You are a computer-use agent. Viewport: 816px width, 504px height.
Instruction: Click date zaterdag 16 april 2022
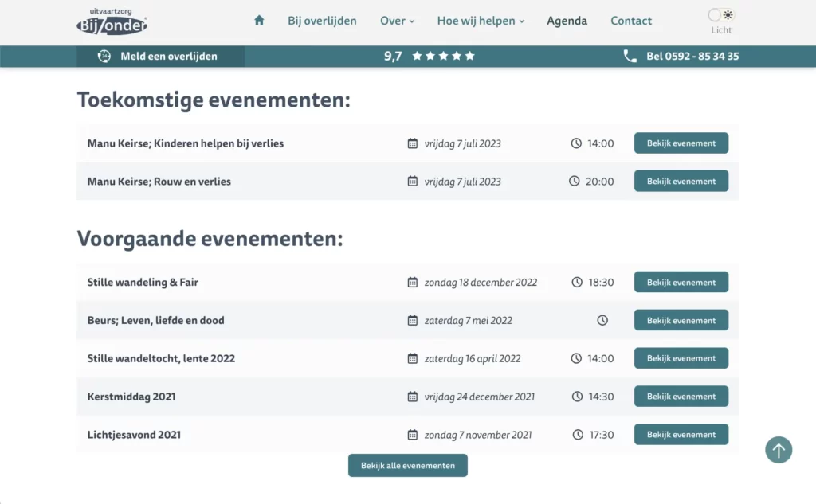[472, 358]
